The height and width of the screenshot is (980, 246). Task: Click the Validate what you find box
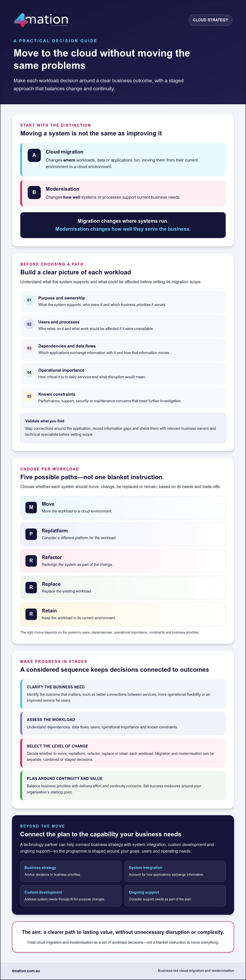(x=123, y=428)
